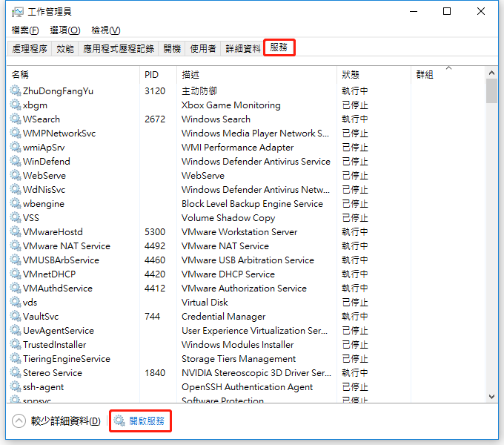
Task: Open the 檢視(V) menu
Action: coord(106,30)
